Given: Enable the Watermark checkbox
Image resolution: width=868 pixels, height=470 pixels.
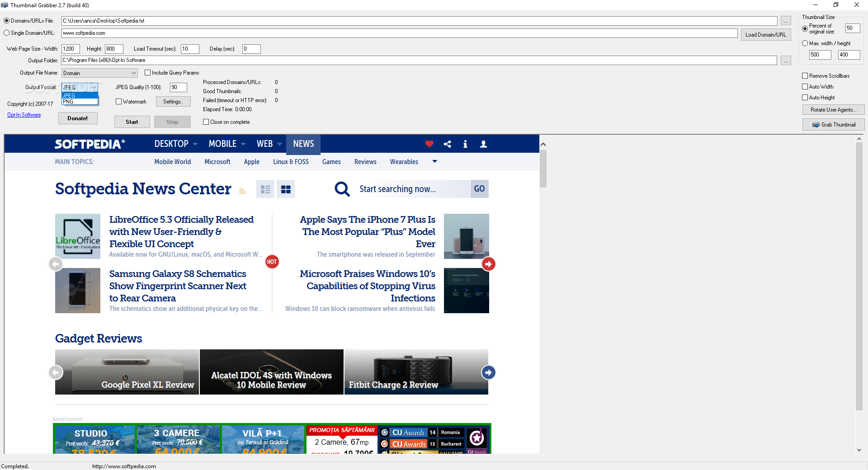Looking at the screenshot, I should point(118,102).
